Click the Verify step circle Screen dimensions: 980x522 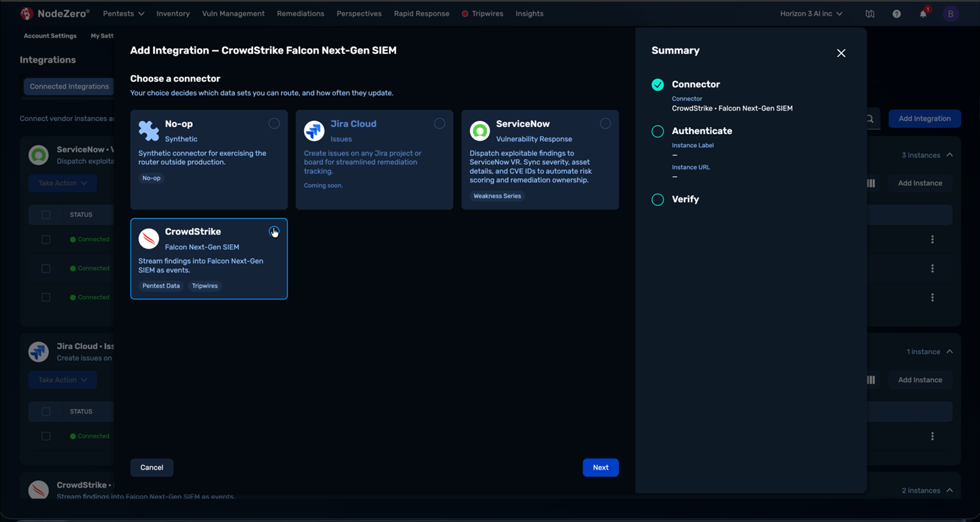coord(658,200)
